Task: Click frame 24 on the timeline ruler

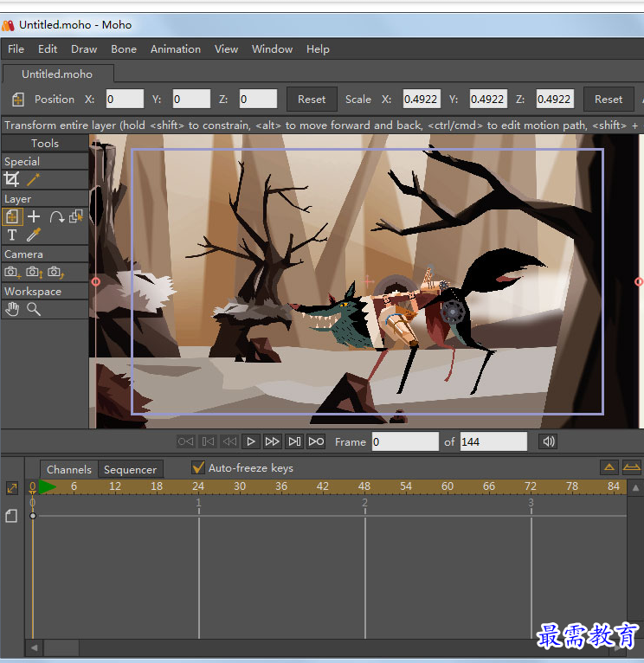Action: pos(198,486)
